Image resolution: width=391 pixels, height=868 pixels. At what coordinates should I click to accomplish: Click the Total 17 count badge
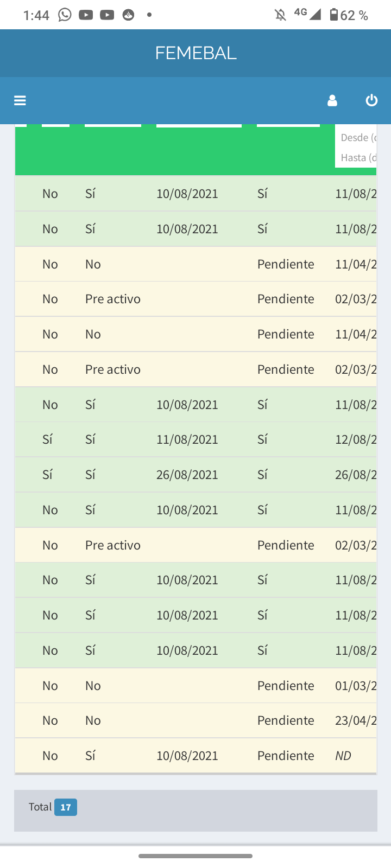coord(65,807)
